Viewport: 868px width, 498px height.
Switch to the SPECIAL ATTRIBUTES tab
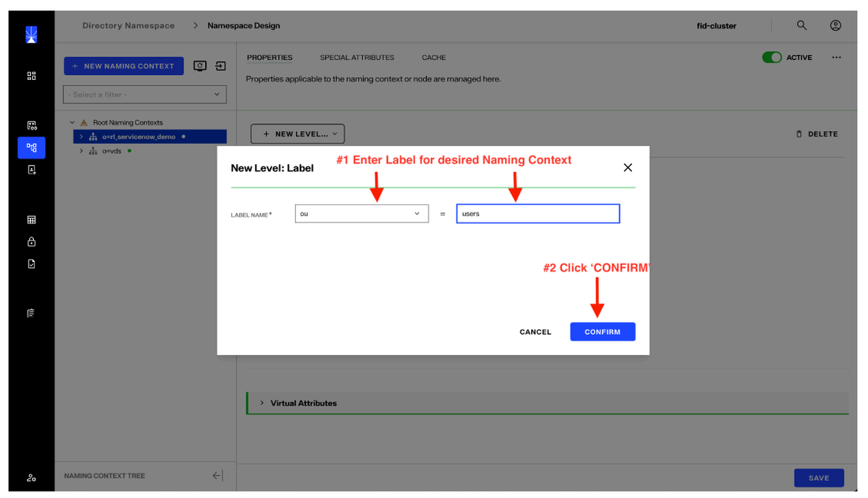tap(357, 58)
